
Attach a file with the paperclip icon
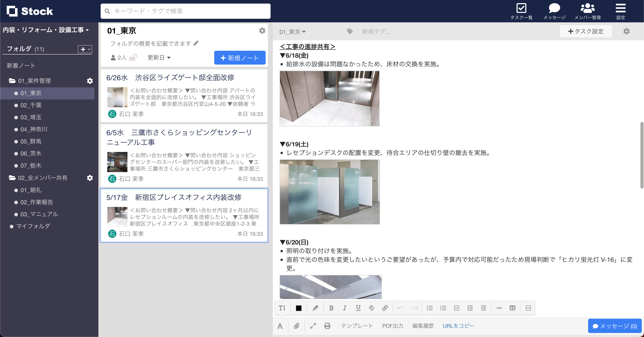pos(297,326)
